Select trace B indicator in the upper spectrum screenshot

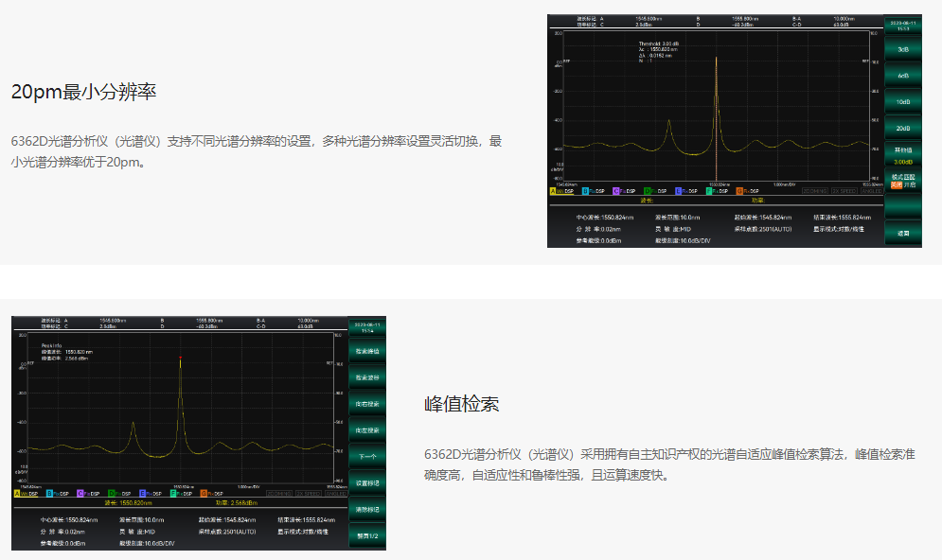(585, 191)
